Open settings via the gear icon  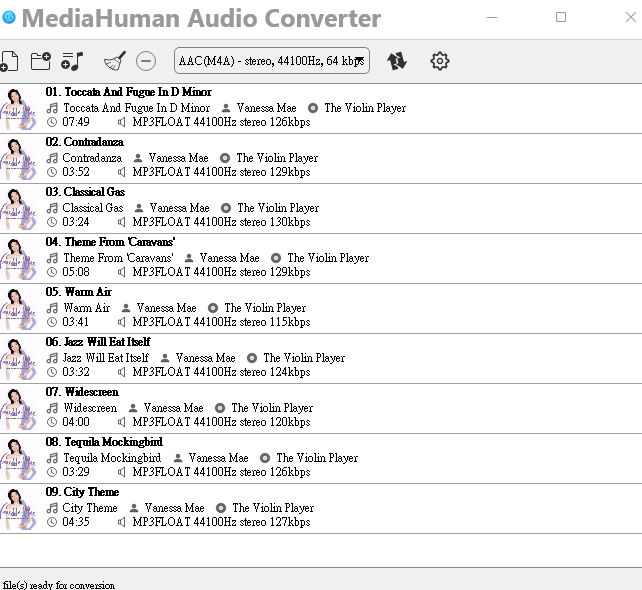(x=440, y=61)
